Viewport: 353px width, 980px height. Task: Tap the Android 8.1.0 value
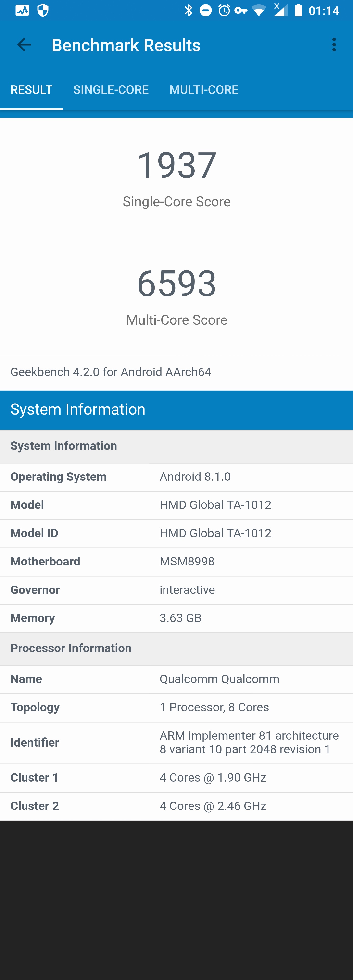[x=195, y=477]
